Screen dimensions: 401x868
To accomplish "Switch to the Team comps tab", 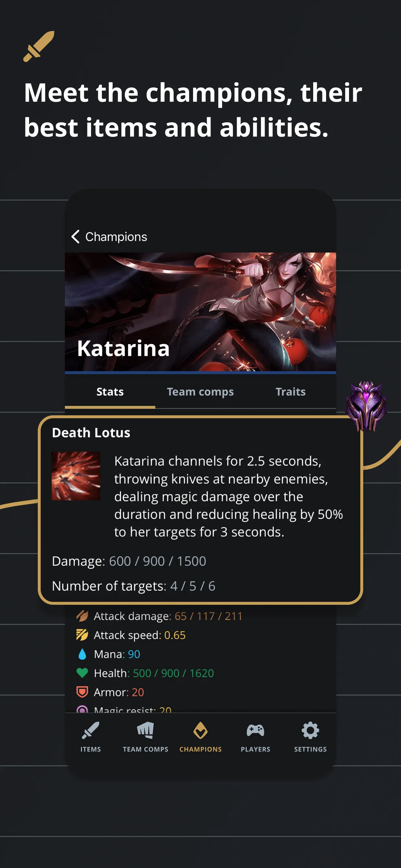I will coord(200,392).
